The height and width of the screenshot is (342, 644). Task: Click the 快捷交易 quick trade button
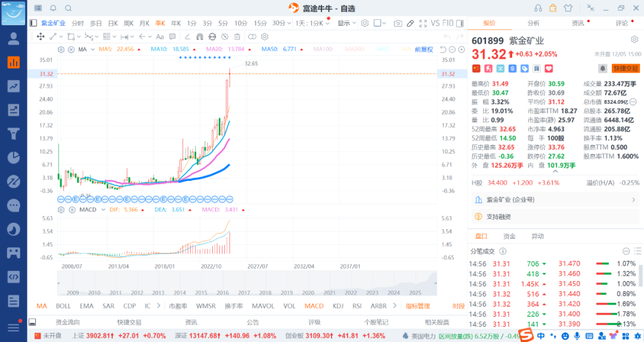click(626, 69)
